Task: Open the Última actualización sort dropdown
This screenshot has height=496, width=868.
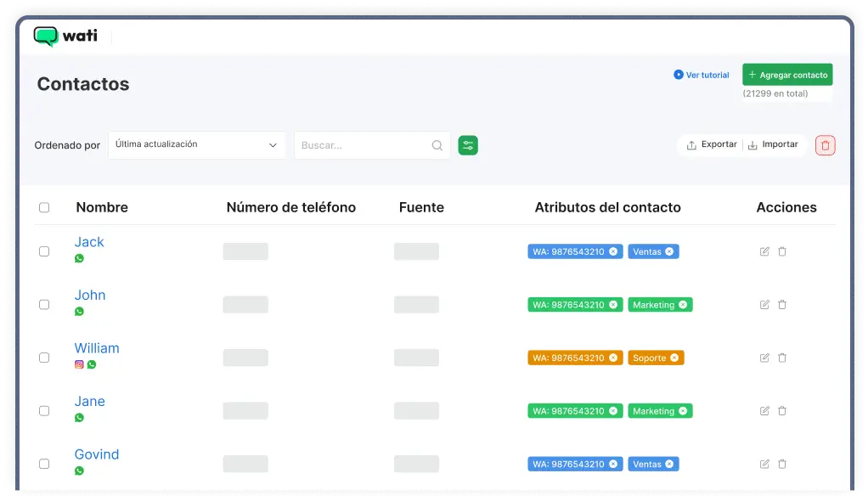Action: click(x=196, y=144)
